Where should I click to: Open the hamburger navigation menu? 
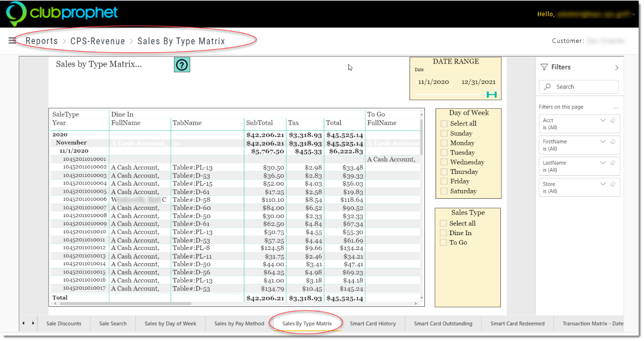(12, 41)
